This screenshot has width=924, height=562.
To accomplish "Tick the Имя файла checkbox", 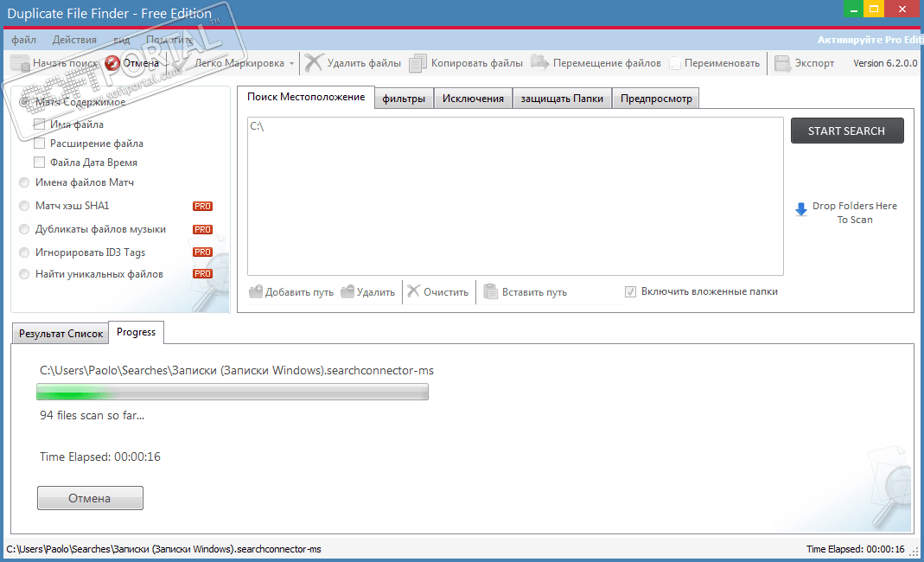I will 40,125.
